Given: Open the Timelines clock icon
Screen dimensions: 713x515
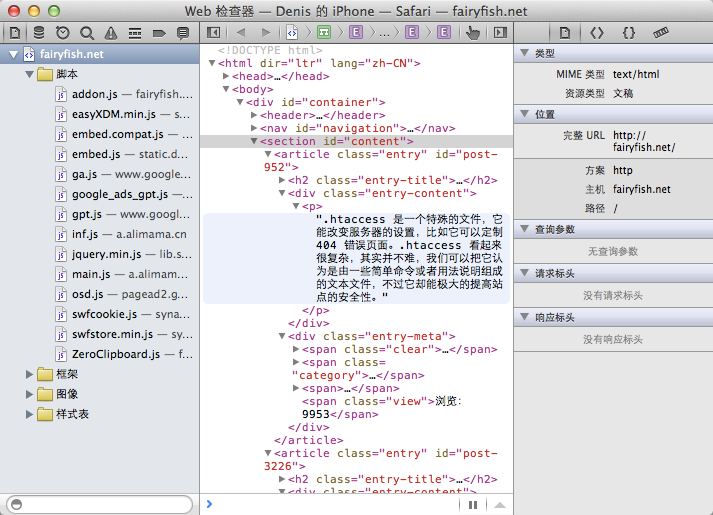Looking at the screenshot, I should point(63,33).
